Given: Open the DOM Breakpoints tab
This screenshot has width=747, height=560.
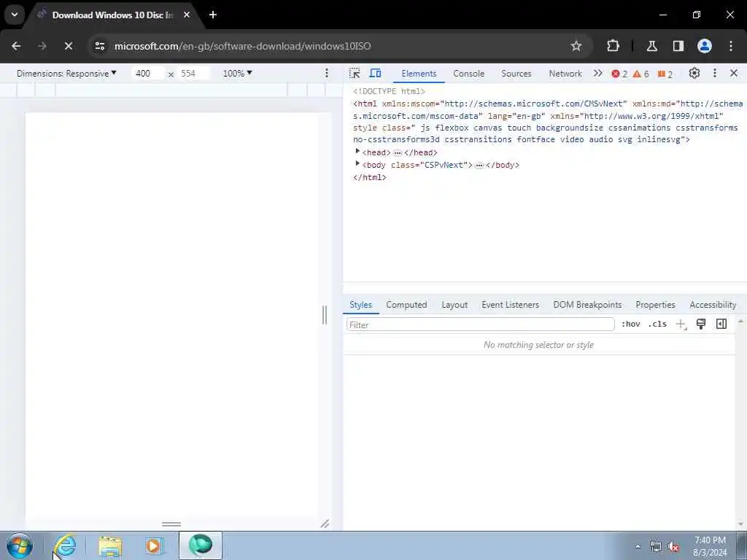Looking at the screenshot, I should coord(587,305).
